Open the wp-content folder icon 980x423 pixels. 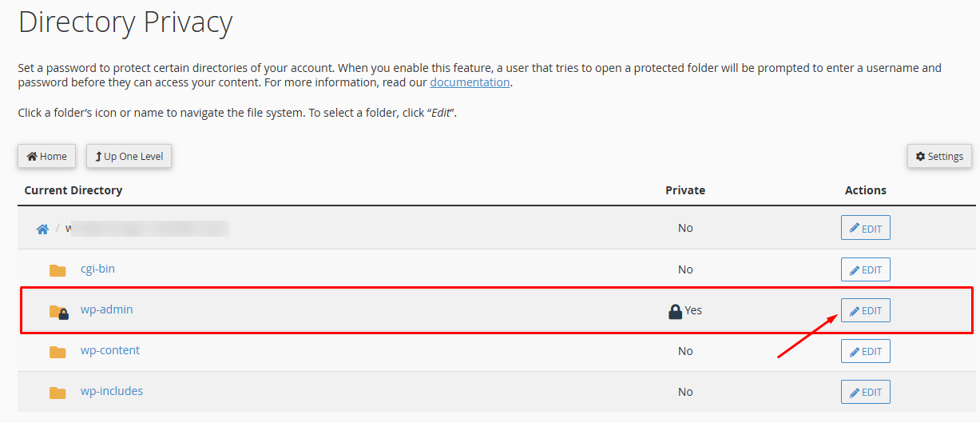click(x=58, y=352)
